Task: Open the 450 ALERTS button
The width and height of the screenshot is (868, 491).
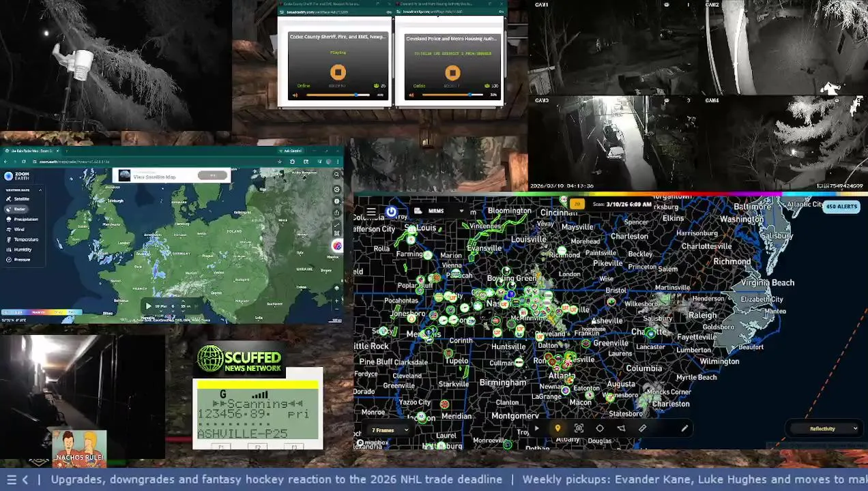Action: coord(841,206)
